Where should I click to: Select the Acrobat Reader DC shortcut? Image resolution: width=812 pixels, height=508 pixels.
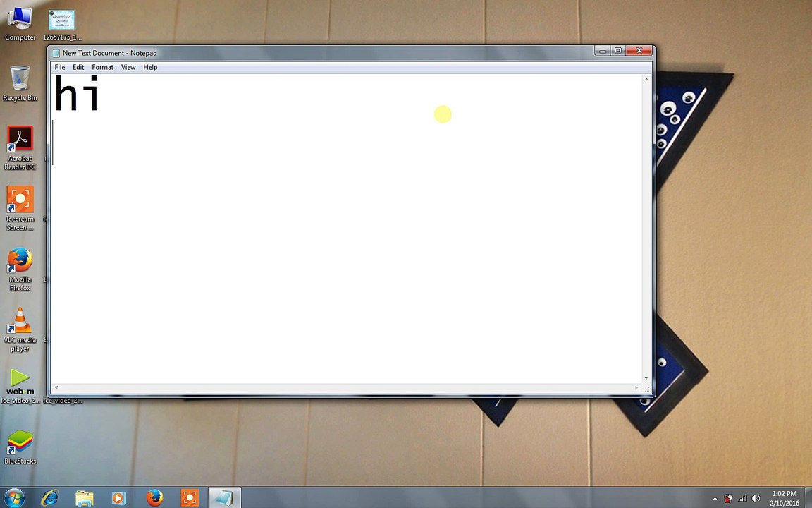(20, 147)
